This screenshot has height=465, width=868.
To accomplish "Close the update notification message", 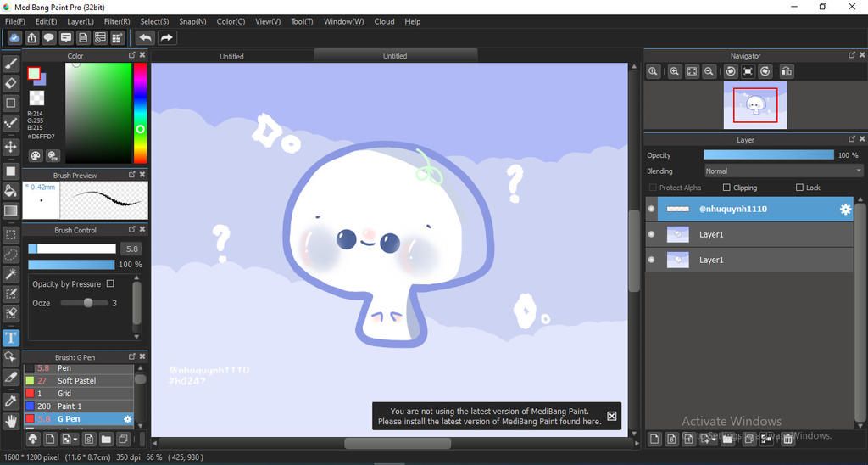I will pos(612,416).
